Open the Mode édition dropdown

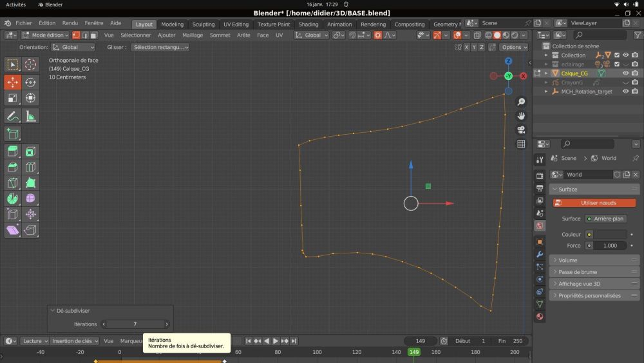point(45,35)
